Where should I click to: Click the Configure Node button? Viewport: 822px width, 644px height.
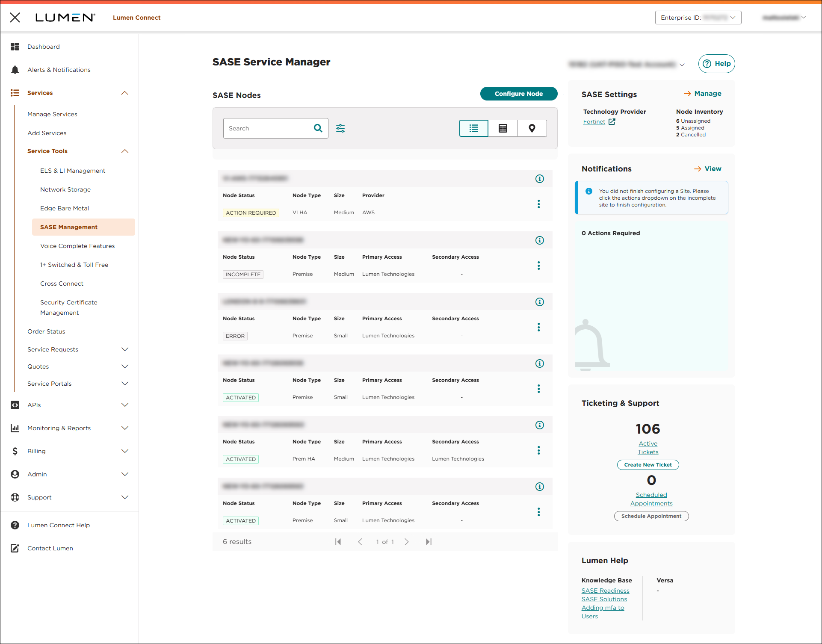(519, 94)
